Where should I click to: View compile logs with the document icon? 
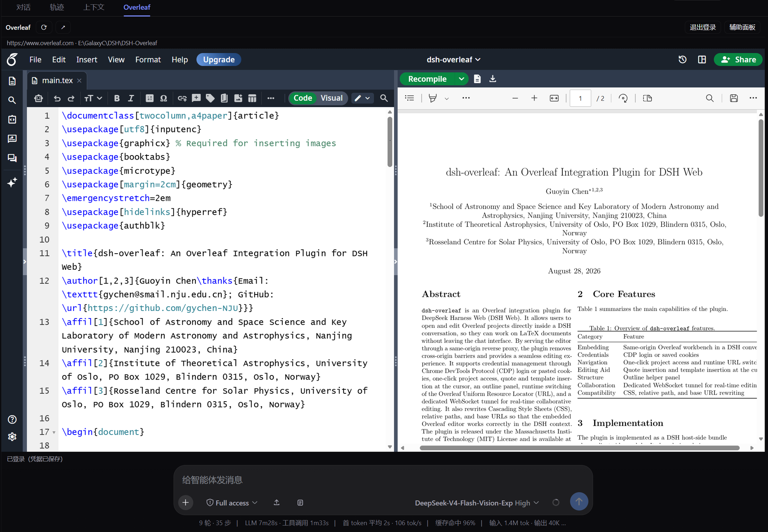pos(477,79)
